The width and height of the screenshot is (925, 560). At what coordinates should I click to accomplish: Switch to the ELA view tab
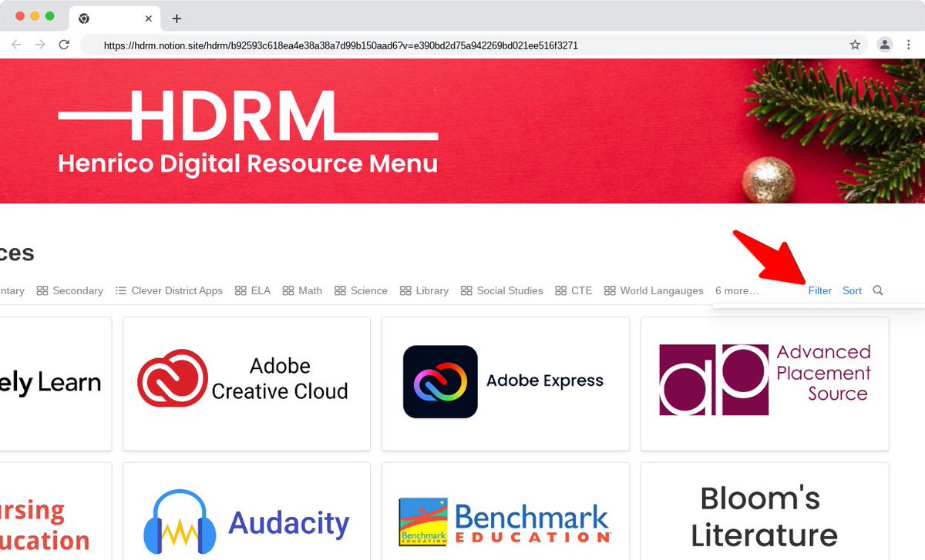[x=253, y=290]
